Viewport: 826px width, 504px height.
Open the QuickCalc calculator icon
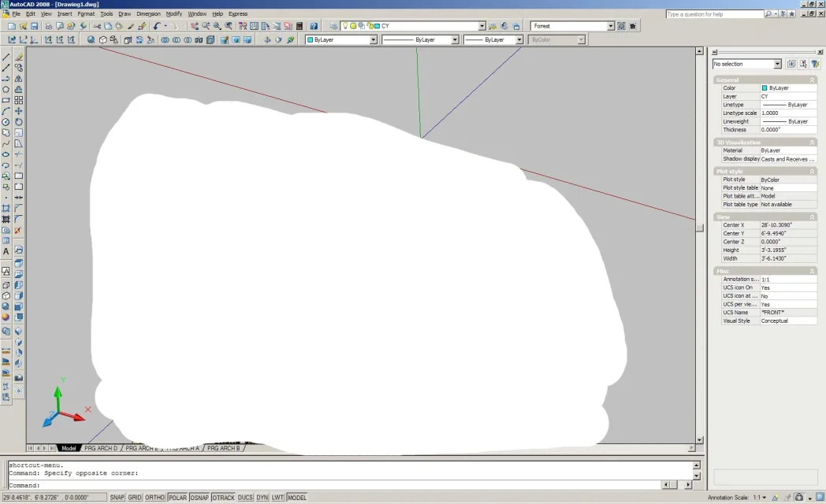300,26
